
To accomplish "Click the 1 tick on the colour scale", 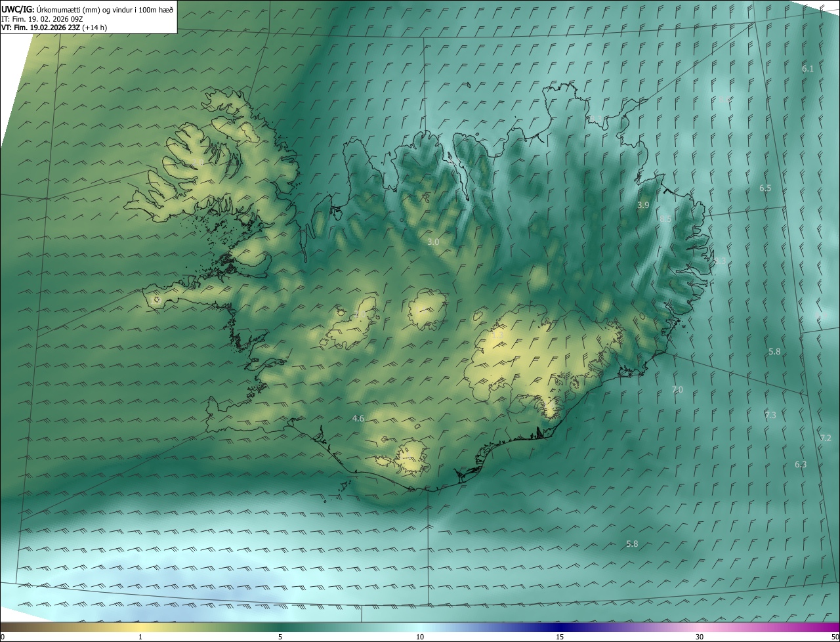I will [140, 637].
